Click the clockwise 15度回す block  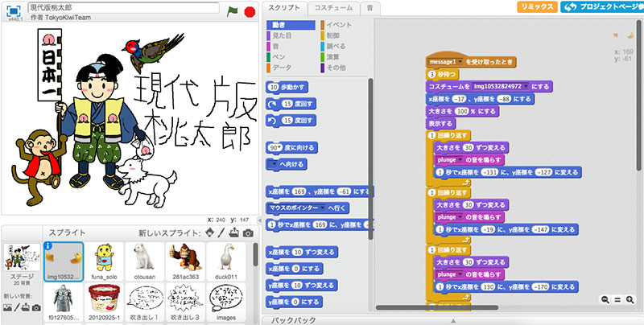pos(291,104)
